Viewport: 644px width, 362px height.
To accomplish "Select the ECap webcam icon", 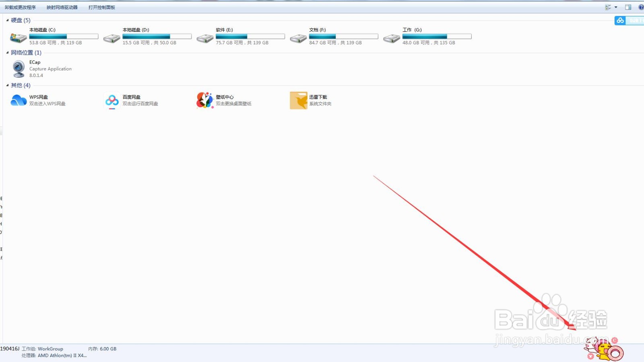I will click(19, 69).
